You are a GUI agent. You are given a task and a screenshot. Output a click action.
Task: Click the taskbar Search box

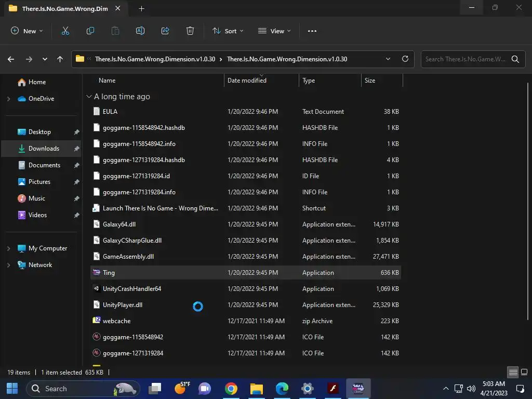[x=84, y=389]
